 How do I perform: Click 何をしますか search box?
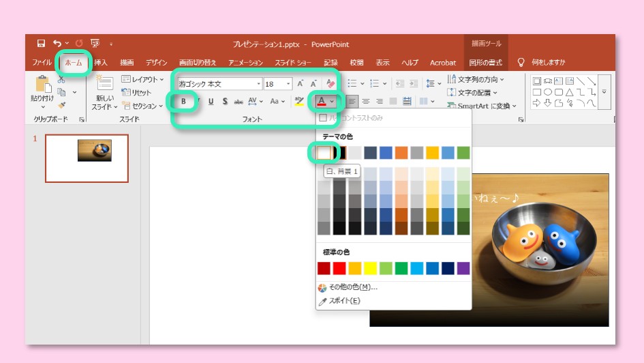coord(549,63)
